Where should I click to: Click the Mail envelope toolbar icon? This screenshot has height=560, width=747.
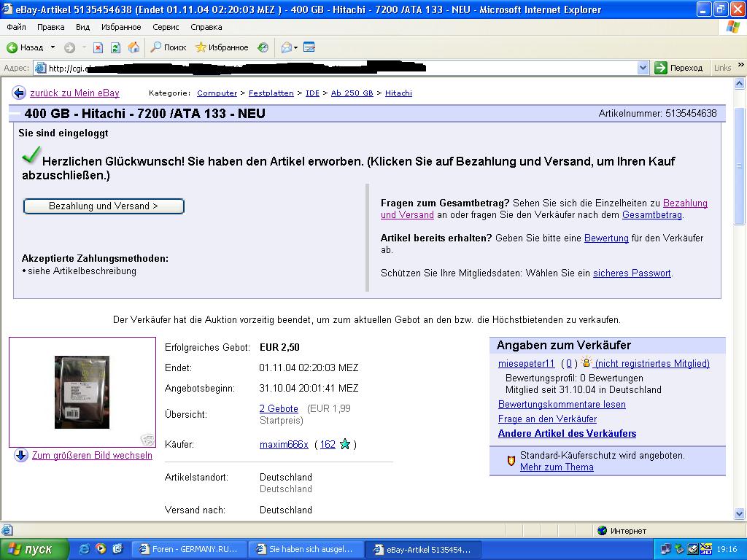pyautogui.click(x=286, y=47)
